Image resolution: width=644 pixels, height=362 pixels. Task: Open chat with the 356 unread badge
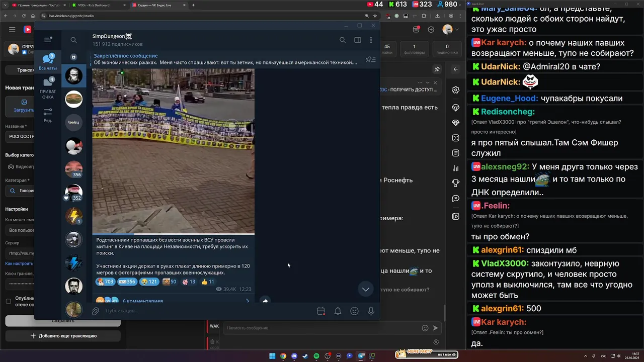(74, 169)
